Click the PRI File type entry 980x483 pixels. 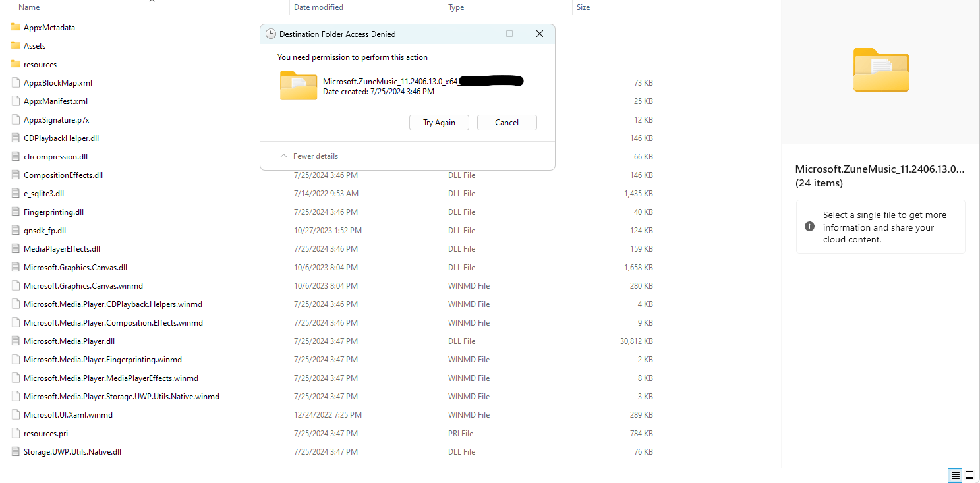coord(461,434)
